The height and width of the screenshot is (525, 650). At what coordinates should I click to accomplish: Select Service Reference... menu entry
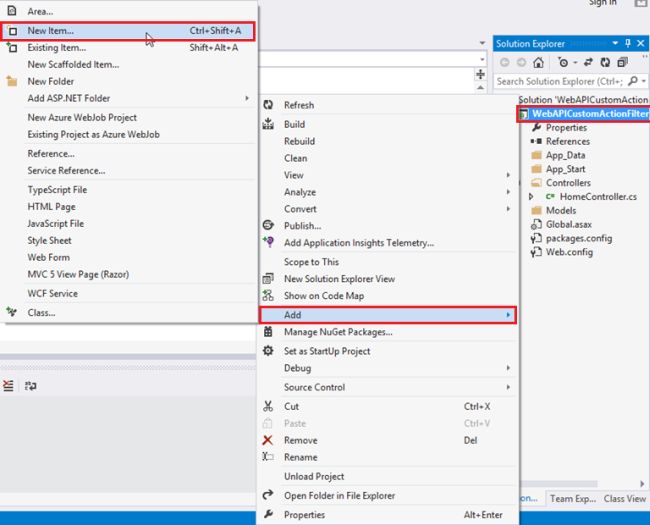[128, 171]
